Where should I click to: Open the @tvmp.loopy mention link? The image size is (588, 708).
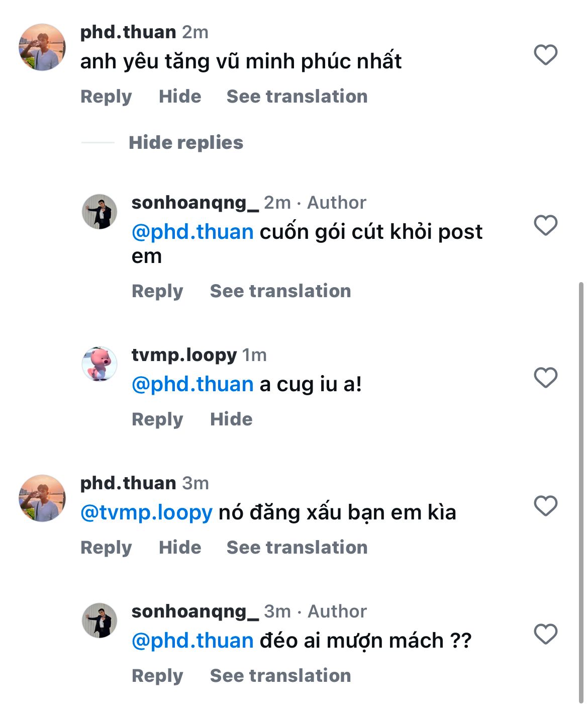[x=146, y=513]
